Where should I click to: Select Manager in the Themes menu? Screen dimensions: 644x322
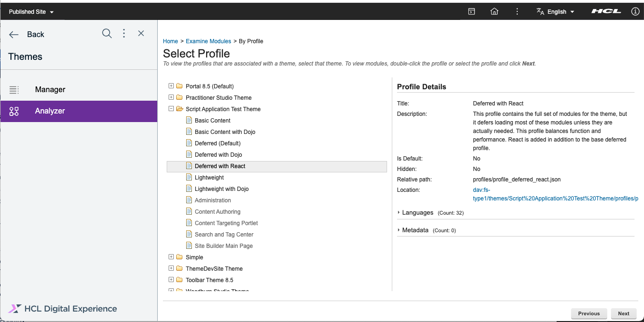click(x=50, y=89)
